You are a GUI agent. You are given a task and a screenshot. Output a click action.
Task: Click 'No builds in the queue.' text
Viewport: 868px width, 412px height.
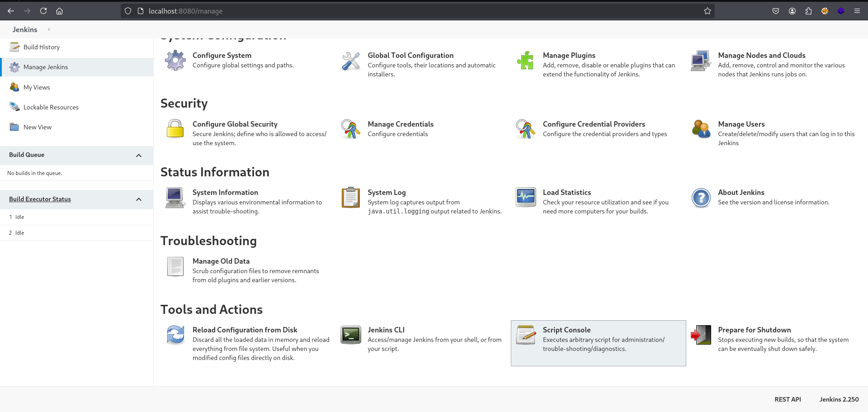pos(35,173)
